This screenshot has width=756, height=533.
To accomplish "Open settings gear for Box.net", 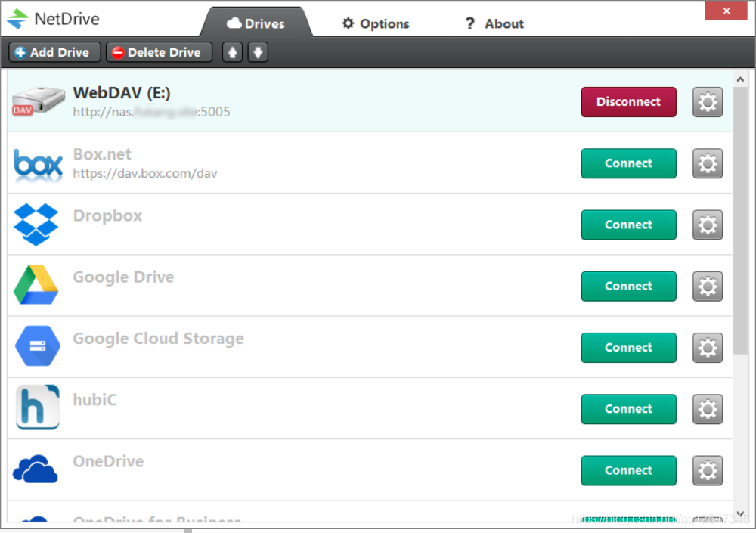I will 708,163.
